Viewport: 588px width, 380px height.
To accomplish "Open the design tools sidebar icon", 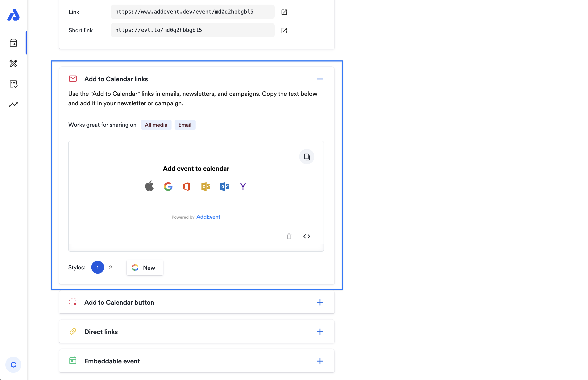I will (x=13, y=63).
